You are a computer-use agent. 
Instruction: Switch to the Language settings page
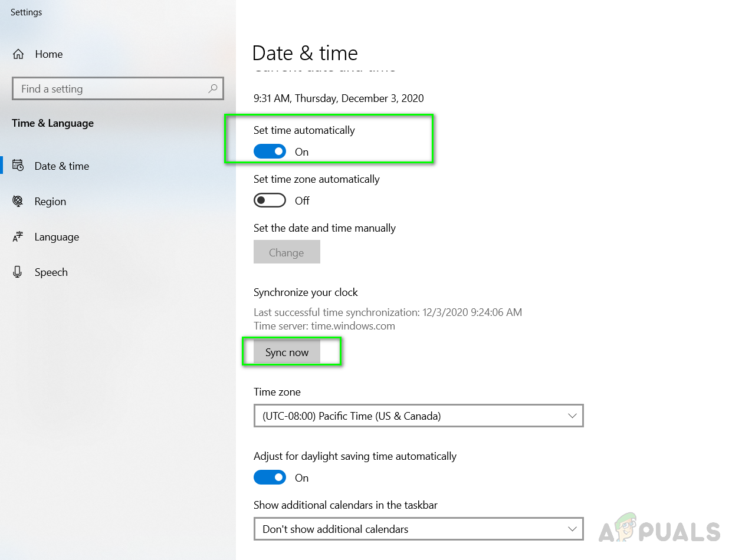(57, 237)
